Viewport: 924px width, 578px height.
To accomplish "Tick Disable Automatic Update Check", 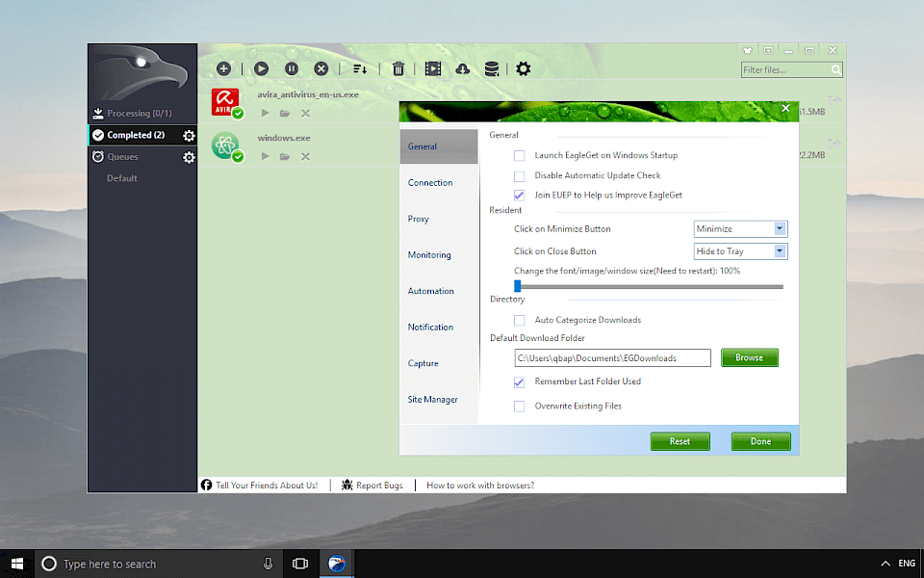I will point(519,175).
